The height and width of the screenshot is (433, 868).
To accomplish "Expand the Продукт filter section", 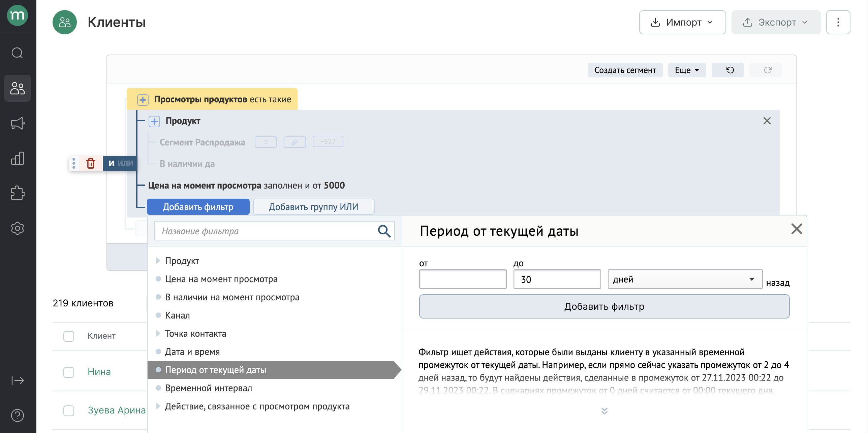I will [x=158, y=260].
